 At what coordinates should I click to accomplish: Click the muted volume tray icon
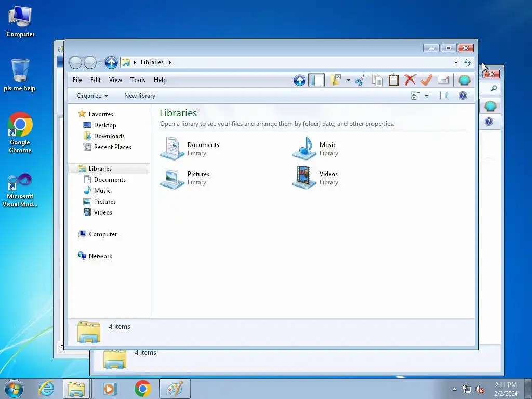point(480,390)
